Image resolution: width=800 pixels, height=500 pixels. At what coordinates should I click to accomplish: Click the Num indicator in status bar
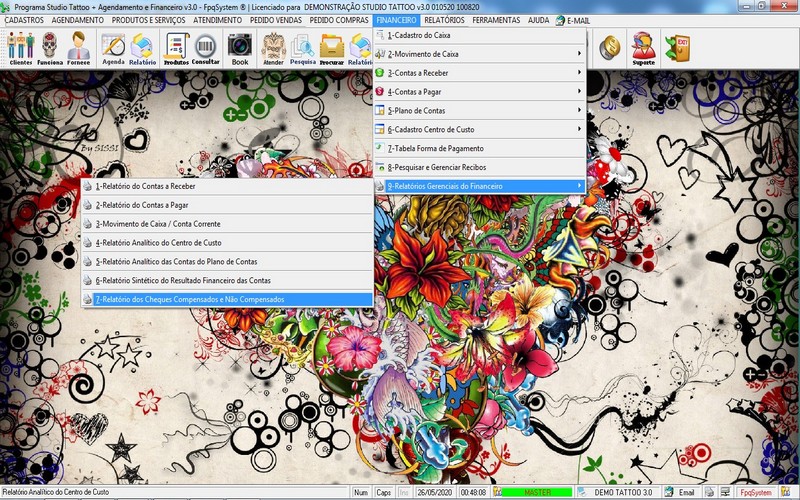coord(361,492)
